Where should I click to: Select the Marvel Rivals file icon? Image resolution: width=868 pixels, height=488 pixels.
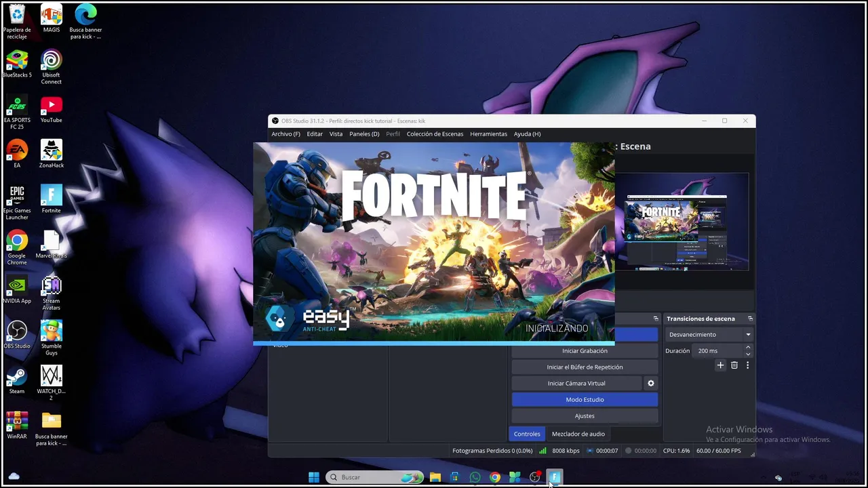click(51, 245)
